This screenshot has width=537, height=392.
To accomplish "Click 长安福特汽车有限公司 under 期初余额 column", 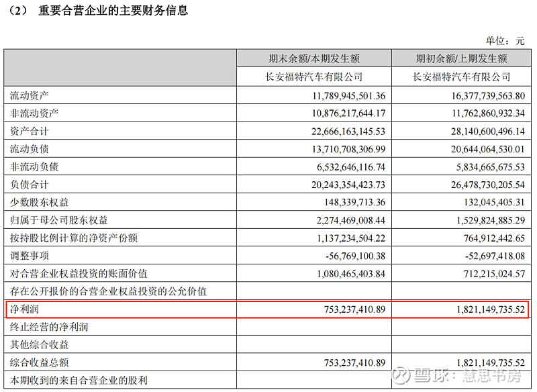I will (x=461, y=77).
